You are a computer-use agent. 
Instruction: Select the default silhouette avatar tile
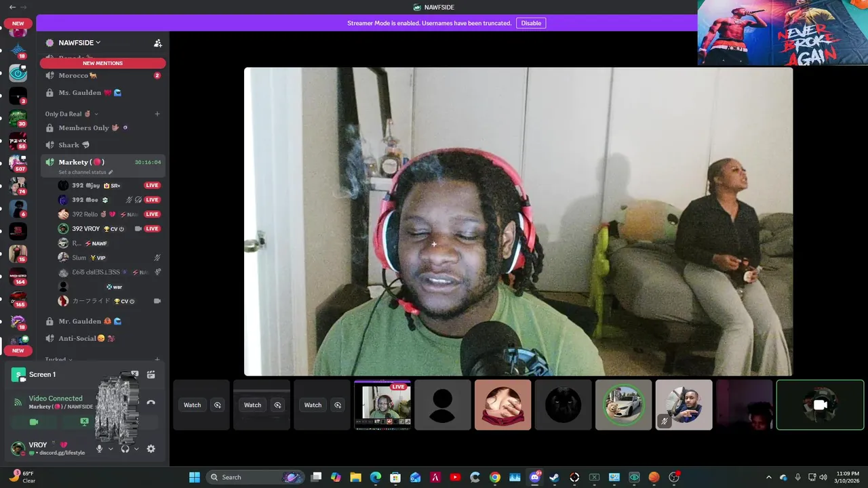[442, 405]
